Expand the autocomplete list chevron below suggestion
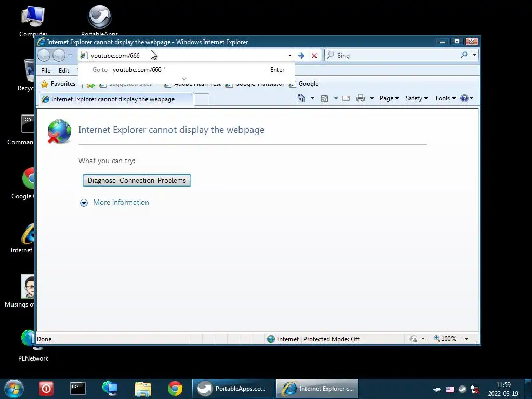 pos(184,79)
